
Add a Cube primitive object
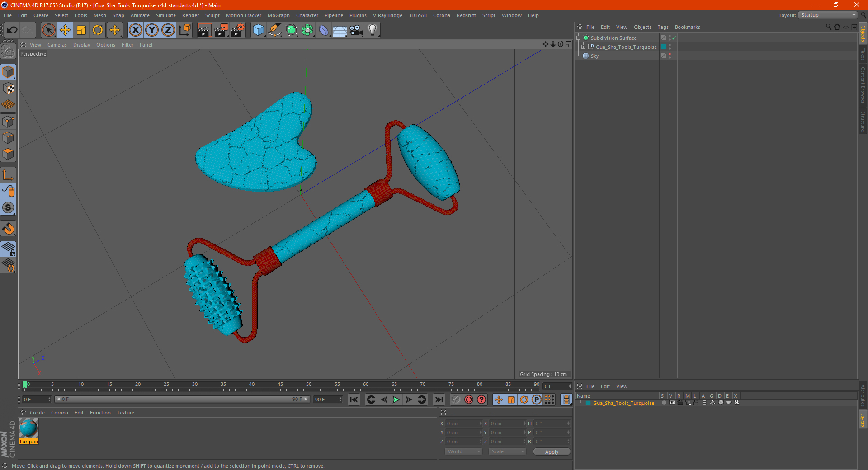tap(258, 30)
